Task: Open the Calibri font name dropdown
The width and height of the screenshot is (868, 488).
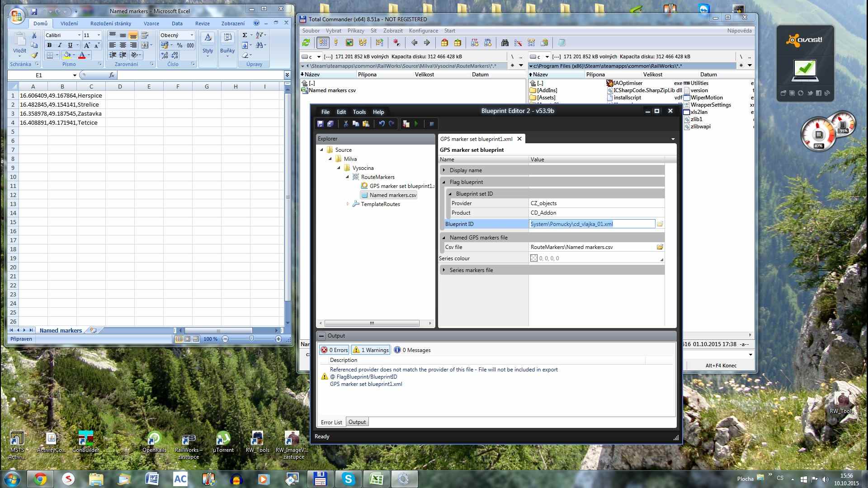Action: coord(79,35)
